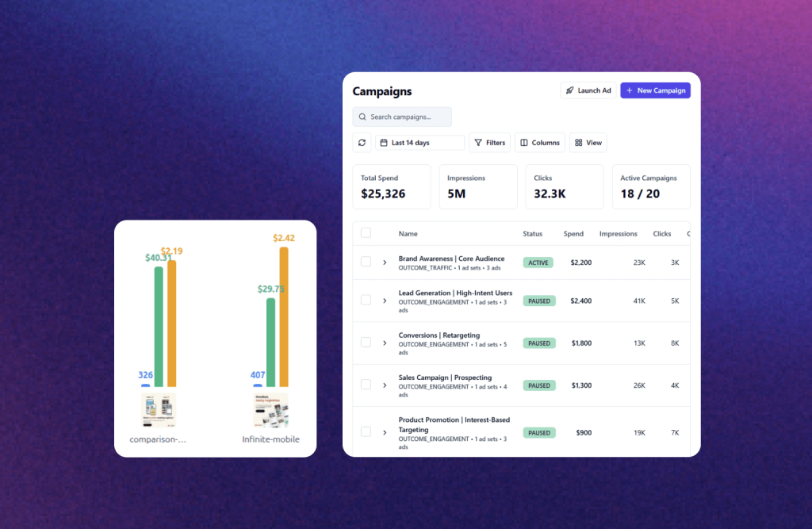Viewport: 812px width, 529px height.
Task: Click the rocket icon in Launch Ad
Action: pyautogui.click(x=569, y=90)
